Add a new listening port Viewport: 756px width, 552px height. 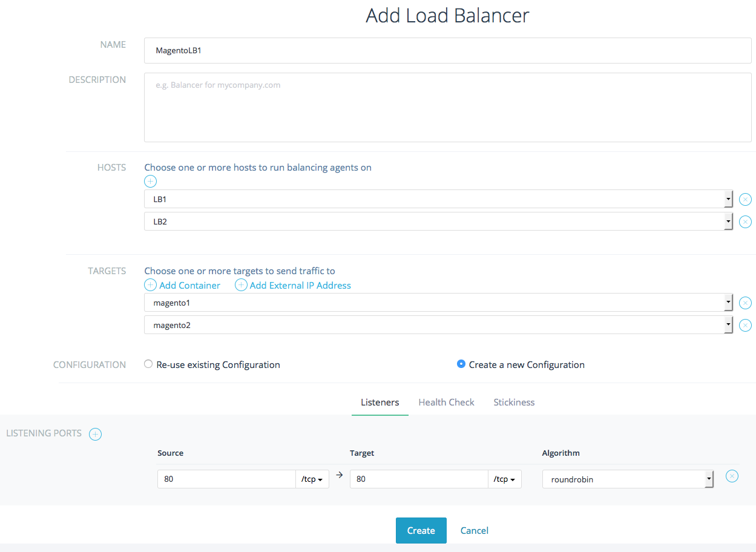point(95,434)
